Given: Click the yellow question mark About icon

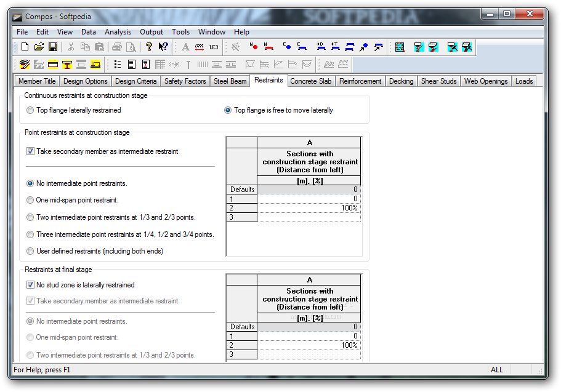Looking at the screenshot, I should 149,47.
